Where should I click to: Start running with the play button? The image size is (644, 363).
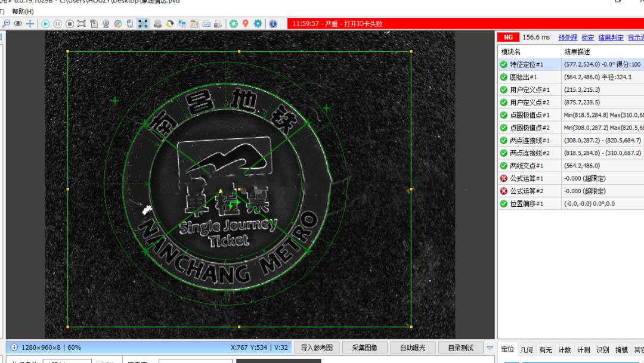45,24
